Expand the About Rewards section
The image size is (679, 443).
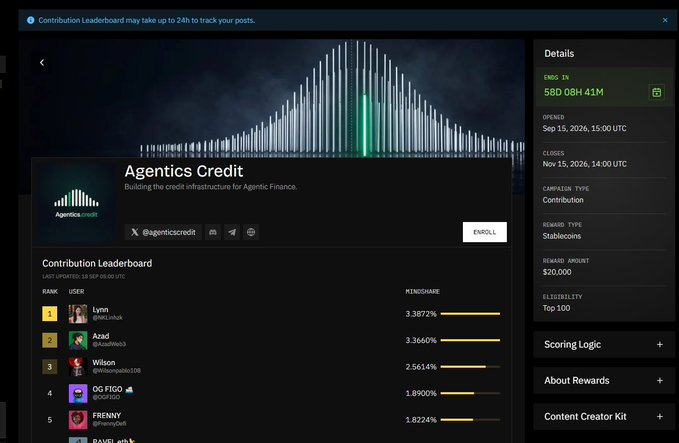(x=604, y=380)
